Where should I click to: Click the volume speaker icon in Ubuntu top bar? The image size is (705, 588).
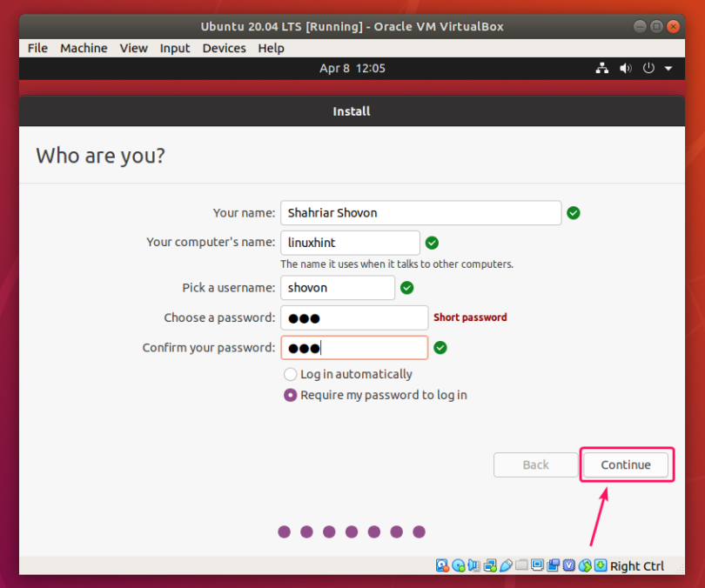[x=625, y=68]
